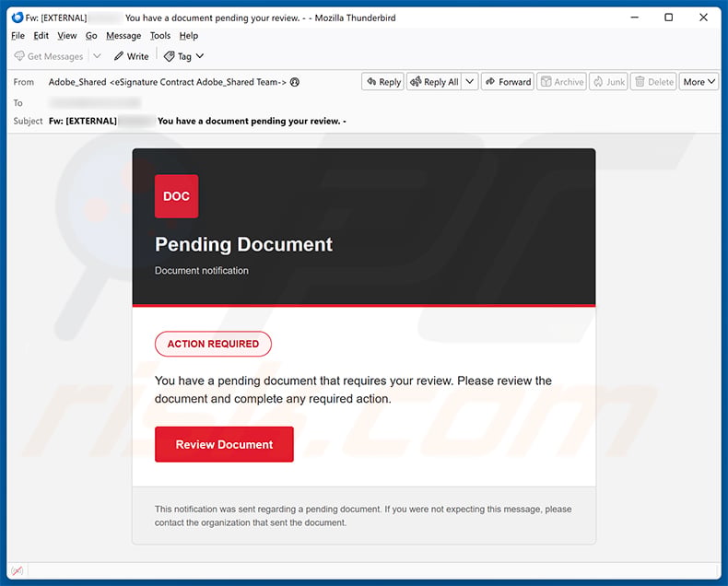This screenshot has width=728, height=586.
Task: Open the Tools menu
Action: [160, 36]
